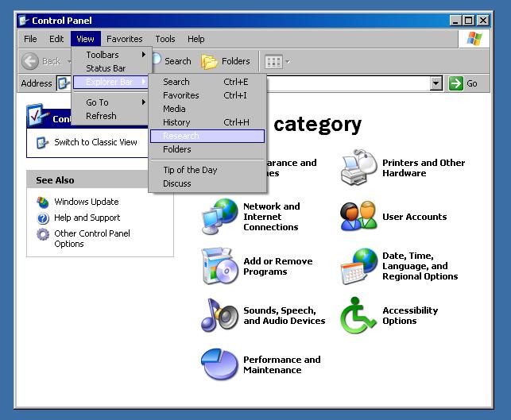Open Windows Update link
The height and width of the screenshot is (420, 511).
click(87, 202)
